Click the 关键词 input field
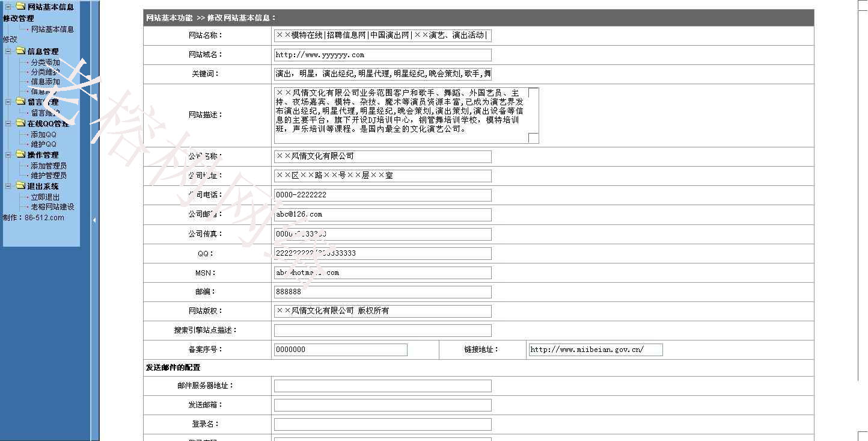868x441 pixels. coord(382,74)
